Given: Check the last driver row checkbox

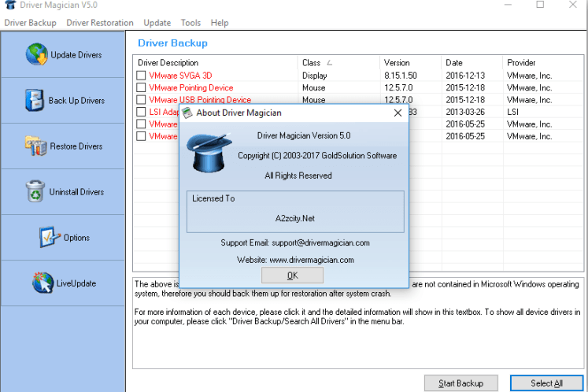Looking at the screenshot, I should pyautogui.click(x=141, y=136).
